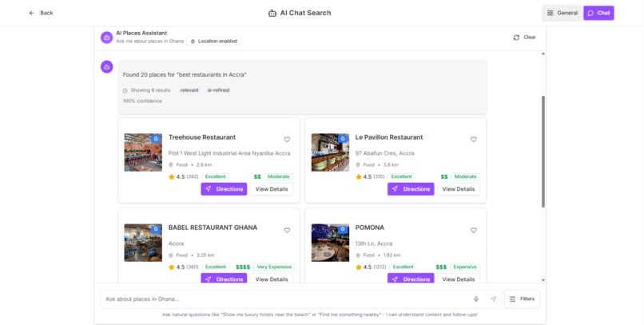Favorite Le Pavillon Restaurant with heart icon
This screenshot has height=325, width=644.
(x=474, y=140)
